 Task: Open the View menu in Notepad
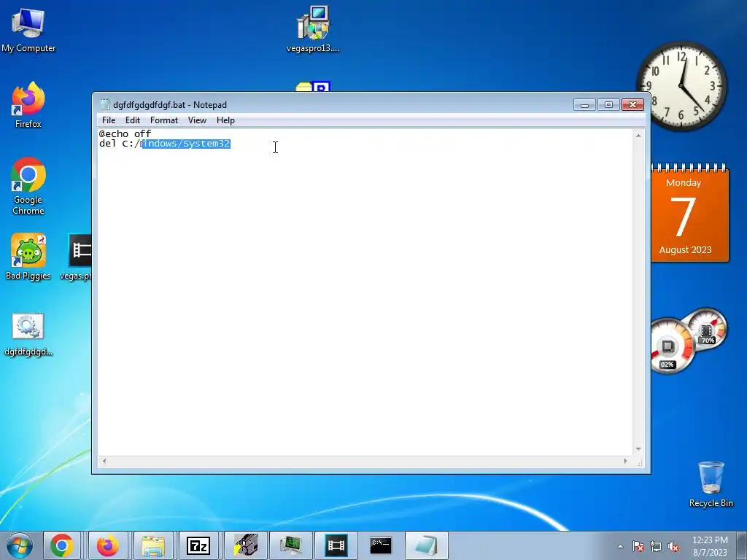[x=197, y=120]
